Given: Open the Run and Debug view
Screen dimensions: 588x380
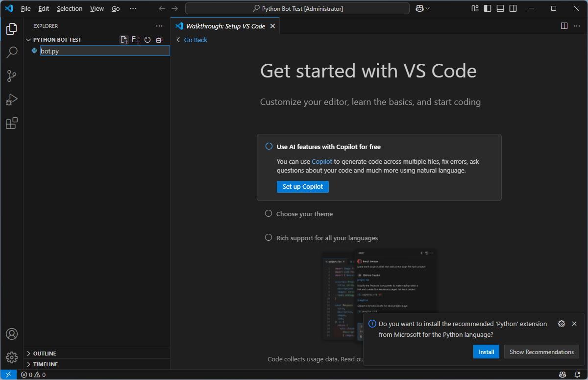Looking at the screenshot, I should tap(12, 100).
